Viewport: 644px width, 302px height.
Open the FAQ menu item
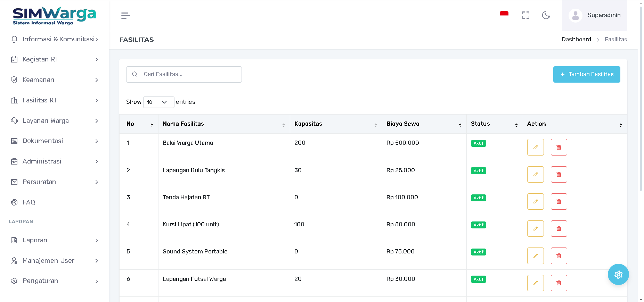29,202
